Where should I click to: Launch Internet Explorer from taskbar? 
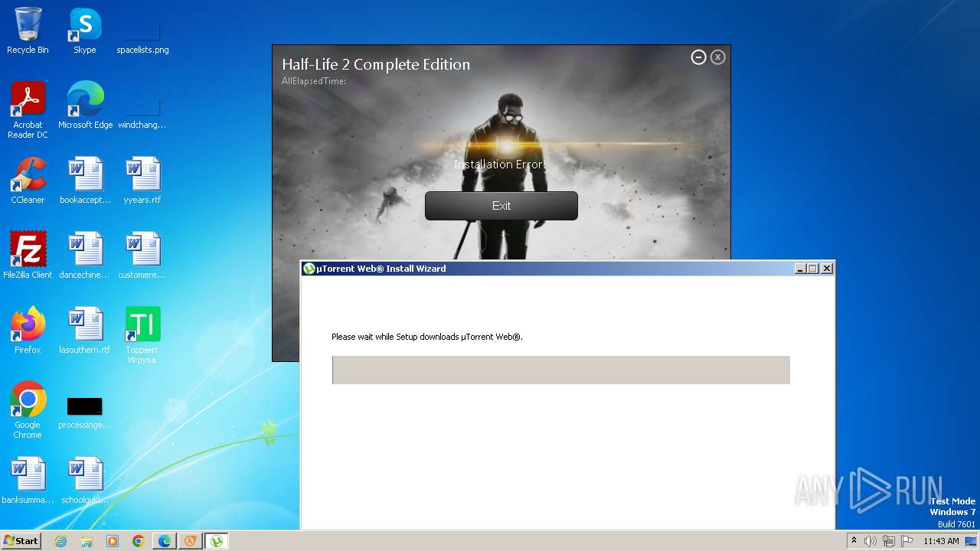61,541
